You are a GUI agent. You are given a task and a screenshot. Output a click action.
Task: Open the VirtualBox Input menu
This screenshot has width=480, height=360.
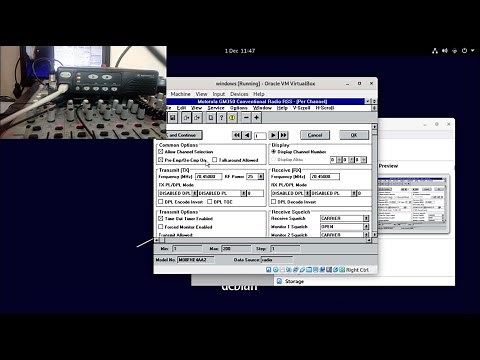[x=219, y=94]
